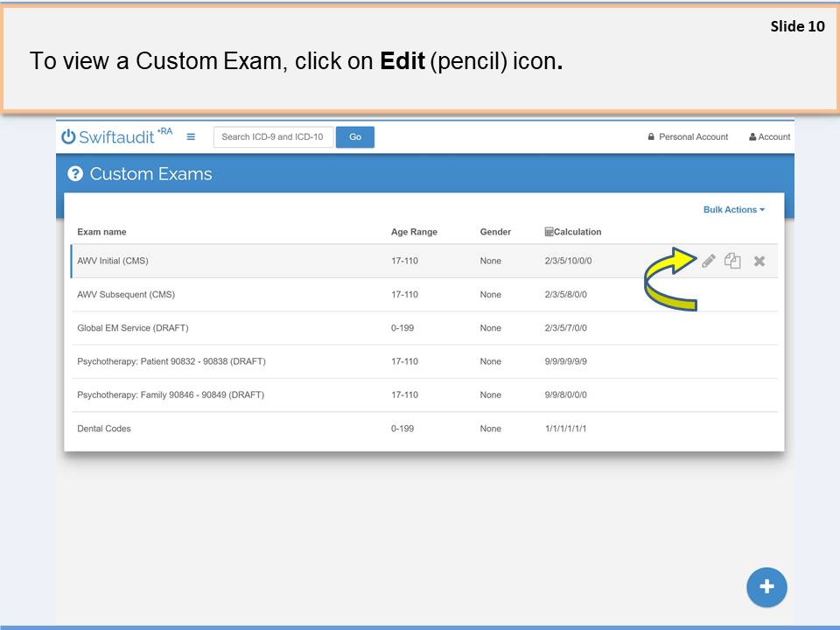Open the Account menu

(769, 136)
